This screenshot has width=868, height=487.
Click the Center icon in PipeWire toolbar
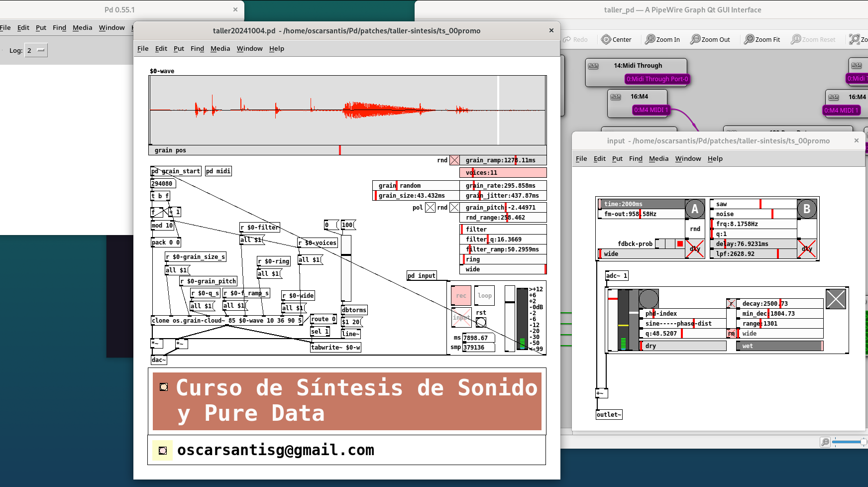coord(606,39)
